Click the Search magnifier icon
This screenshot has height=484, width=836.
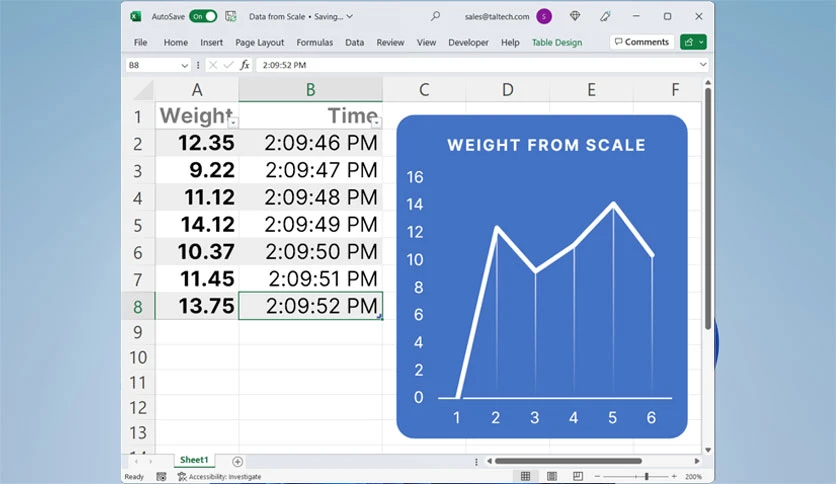point(436,17)
